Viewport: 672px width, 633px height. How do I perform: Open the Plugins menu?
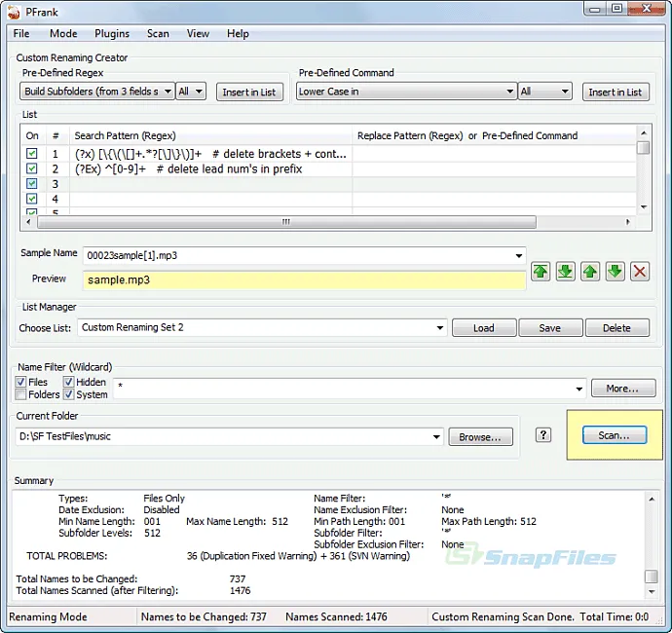pos(112,33)
